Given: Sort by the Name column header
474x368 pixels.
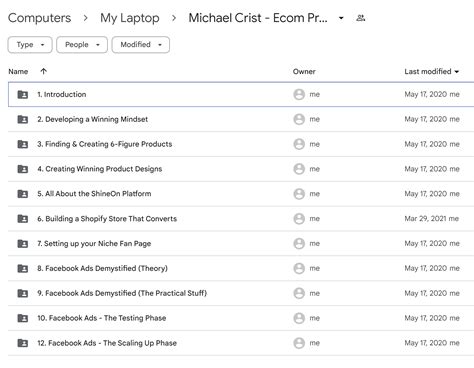Looking at the screenshot, I should [x=18, y=72].
